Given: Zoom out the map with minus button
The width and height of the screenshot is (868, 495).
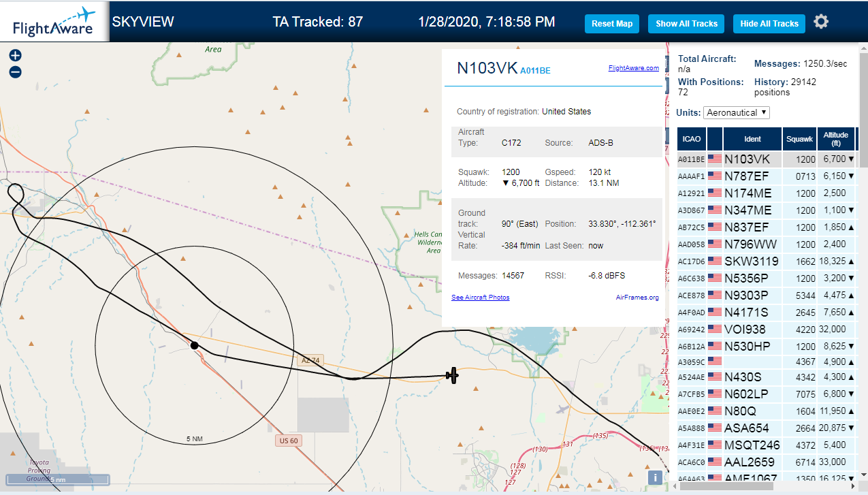Looking at the screenshot, I should (x=15, y=71).
